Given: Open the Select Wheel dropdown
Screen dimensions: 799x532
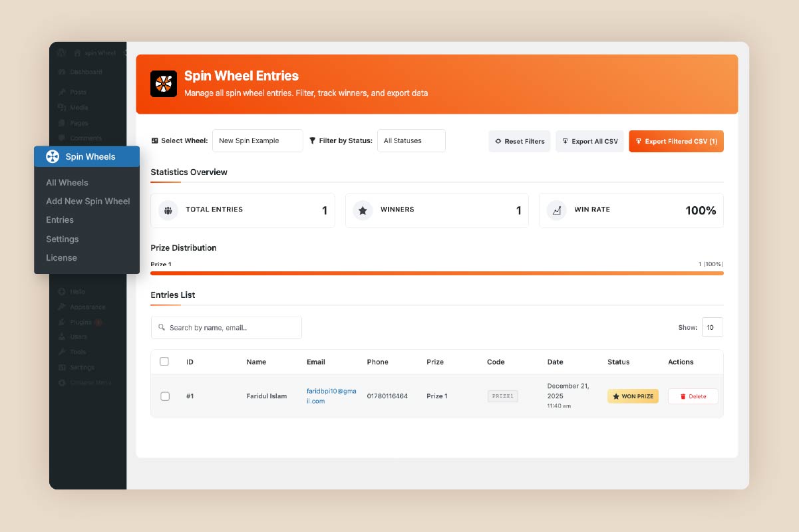Looking at the screenshot, I should [257, 141].
